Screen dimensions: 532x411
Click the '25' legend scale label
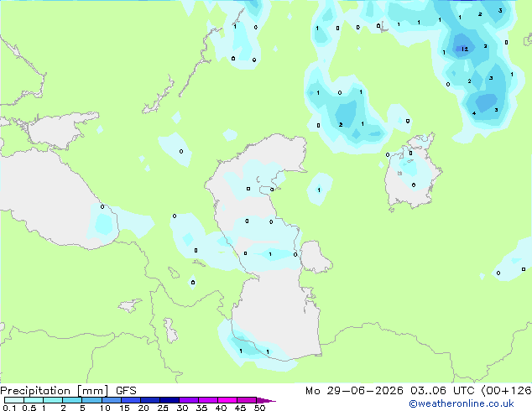[x=163, y=408]
